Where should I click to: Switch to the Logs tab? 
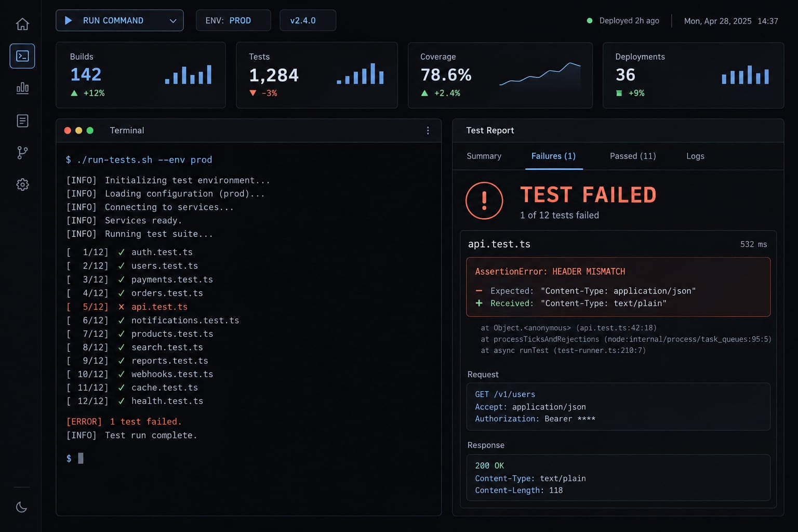coord(695,156)
